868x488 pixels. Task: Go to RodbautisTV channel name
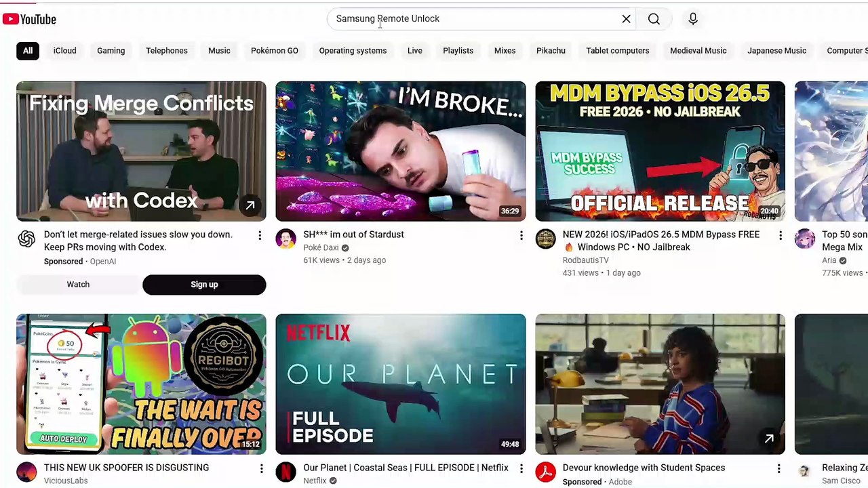pyautogui.click(x=586, y=260)
